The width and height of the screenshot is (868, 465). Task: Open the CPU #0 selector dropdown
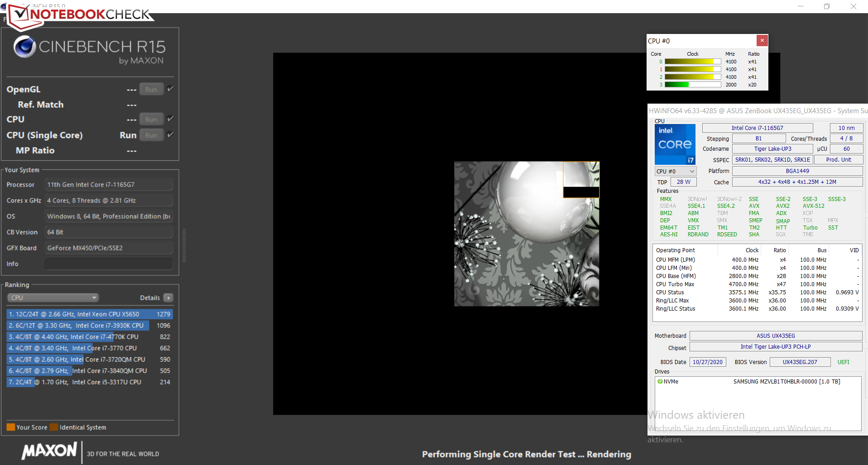click(x=675, y=171)
